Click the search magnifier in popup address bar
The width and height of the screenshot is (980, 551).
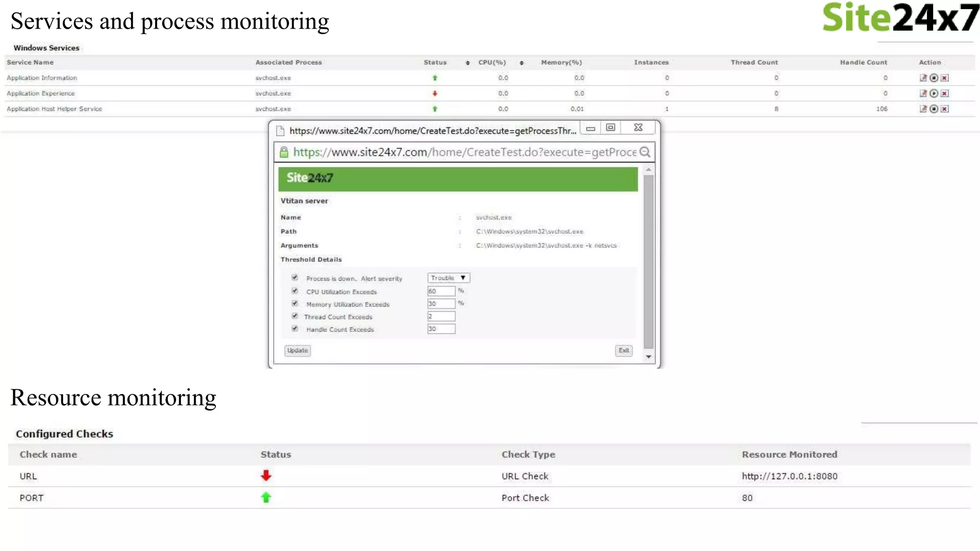pyautogui.click(x=645, y=152)
